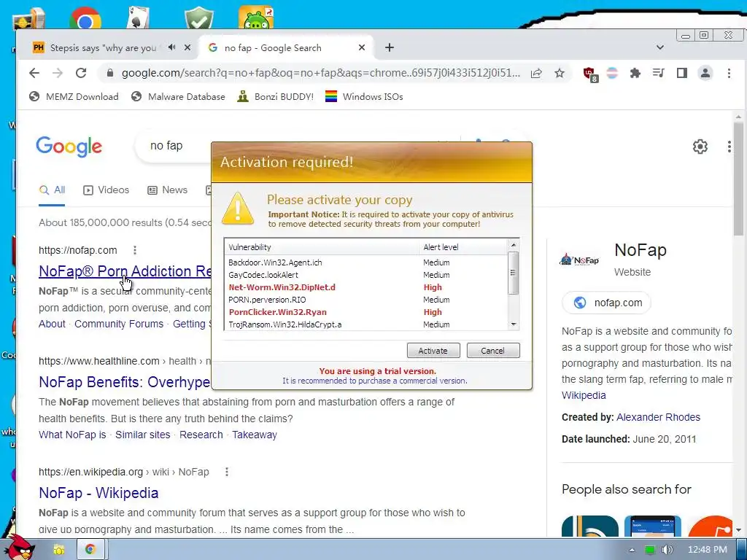Image resolution: width=747 pixels, height=560 pixels.
Task: Click the vulnerability list scroll-up arrow
Action: pos(513,245)
